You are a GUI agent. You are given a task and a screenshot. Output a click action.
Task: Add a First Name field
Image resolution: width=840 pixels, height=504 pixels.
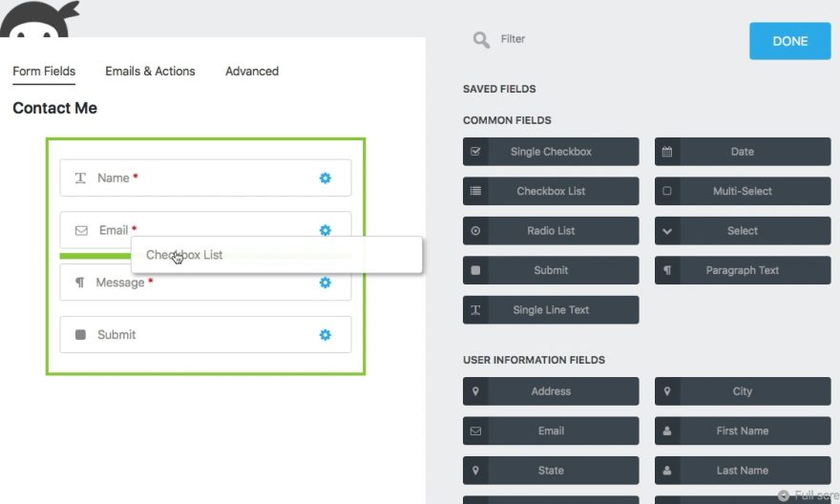743,431
